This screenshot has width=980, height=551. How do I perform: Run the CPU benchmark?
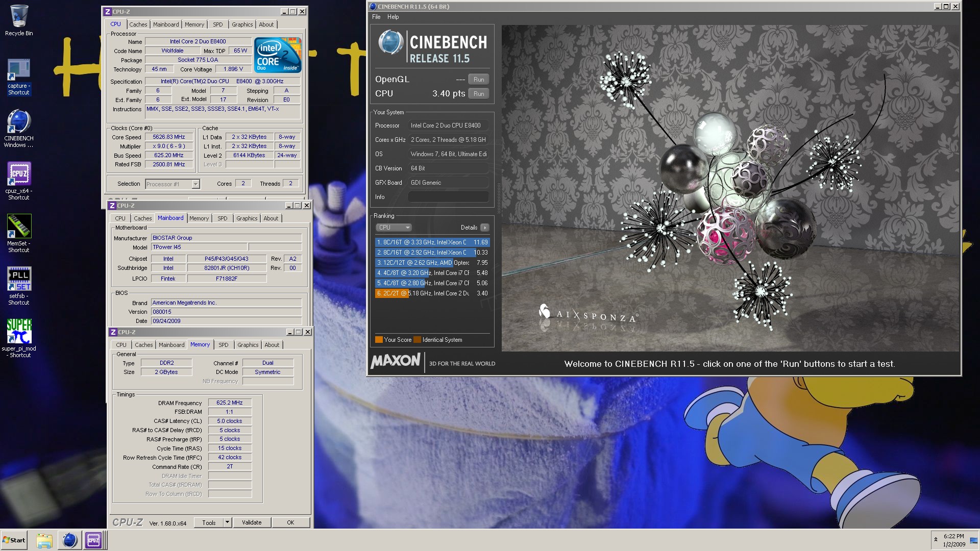click(479, 94)
